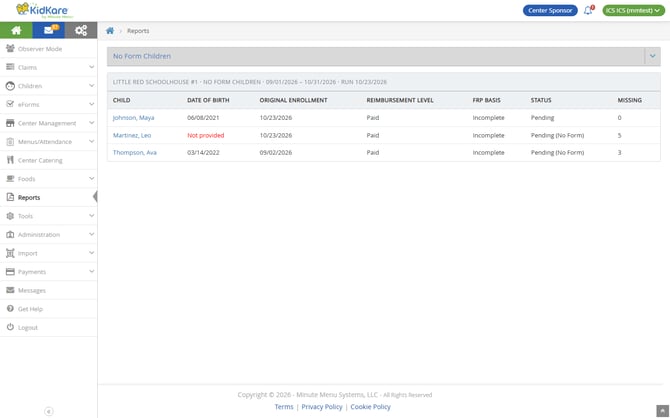Click the Original Enrollment column header
The width and height of the screenshot is (670, 418).
tap(293, 100)
